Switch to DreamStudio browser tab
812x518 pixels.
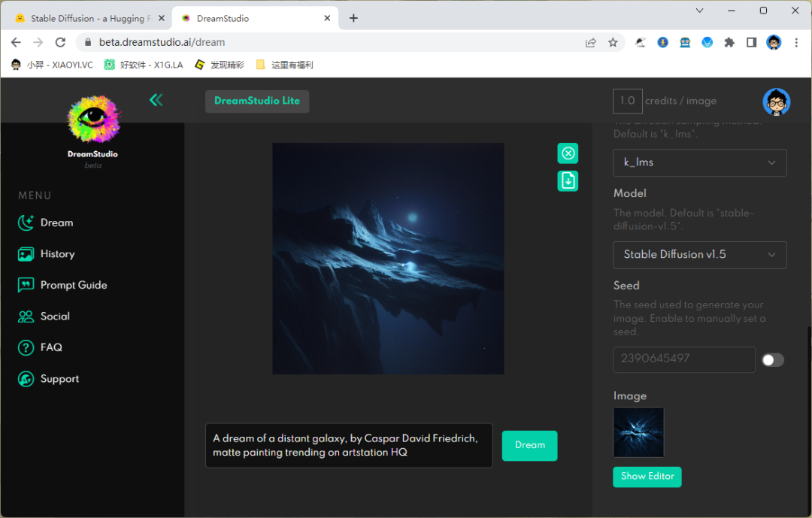click(x=255, y=18)
